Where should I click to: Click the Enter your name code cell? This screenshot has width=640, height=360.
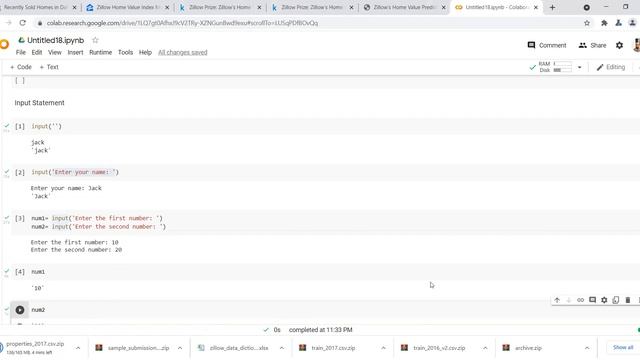pyautogui.click(x=75, y=172)
